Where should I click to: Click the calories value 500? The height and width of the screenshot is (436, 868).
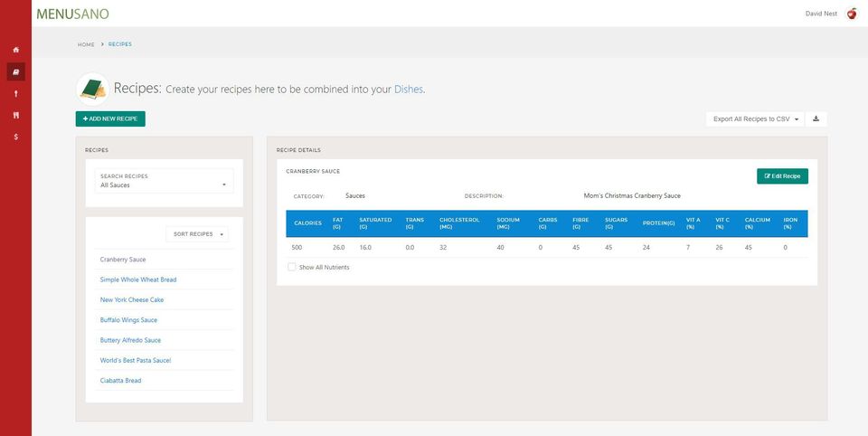[x=297, y=248]
